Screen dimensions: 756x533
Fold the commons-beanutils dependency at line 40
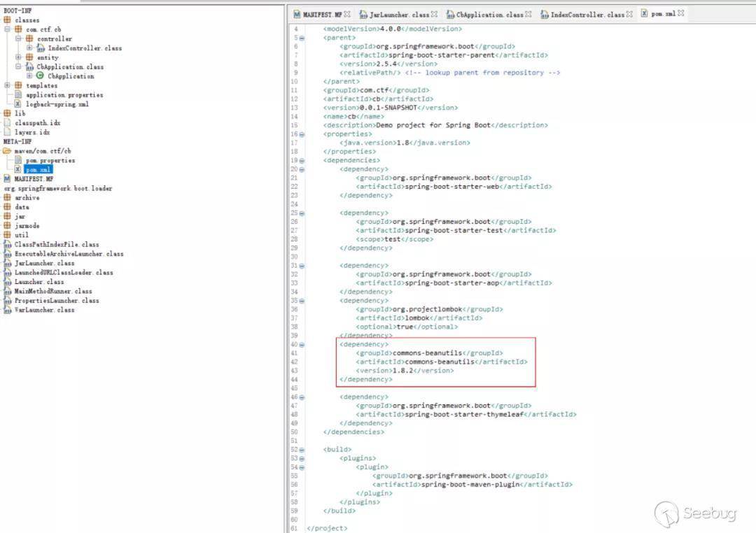click(x=302, y=345)
